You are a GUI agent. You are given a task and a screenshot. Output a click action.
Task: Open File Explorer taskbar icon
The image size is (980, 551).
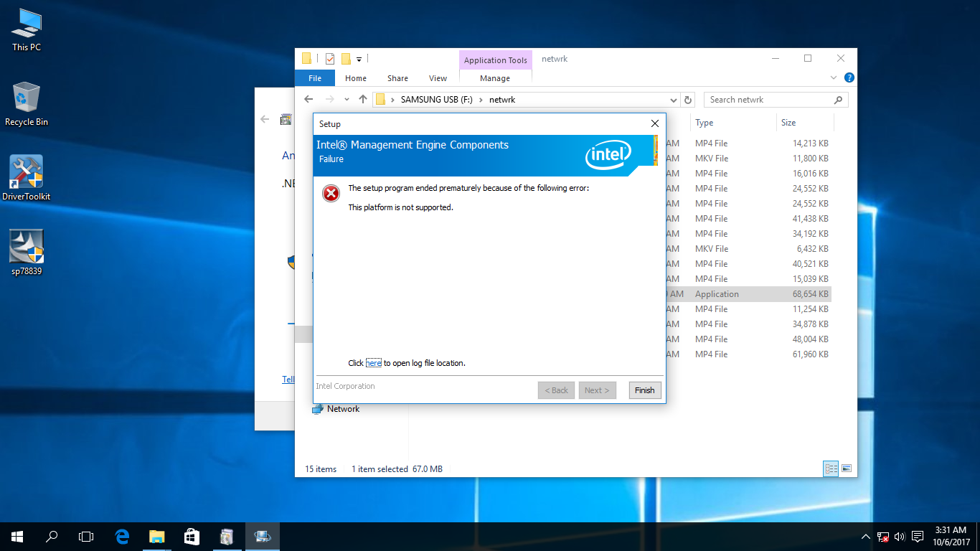156,536
